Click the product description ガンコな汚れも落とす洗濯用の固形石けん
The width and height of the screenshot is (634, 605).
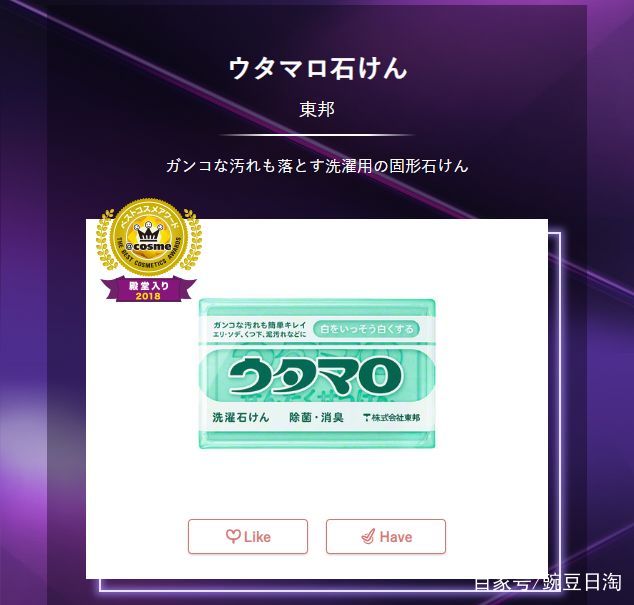pyautogui.click(x=317, y=166)
